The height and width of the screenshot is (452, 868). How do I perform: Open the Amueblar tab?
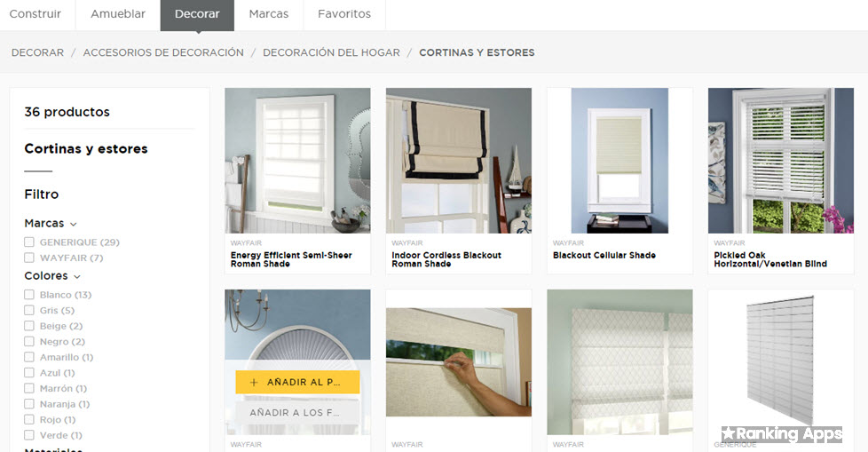(118, 14)
